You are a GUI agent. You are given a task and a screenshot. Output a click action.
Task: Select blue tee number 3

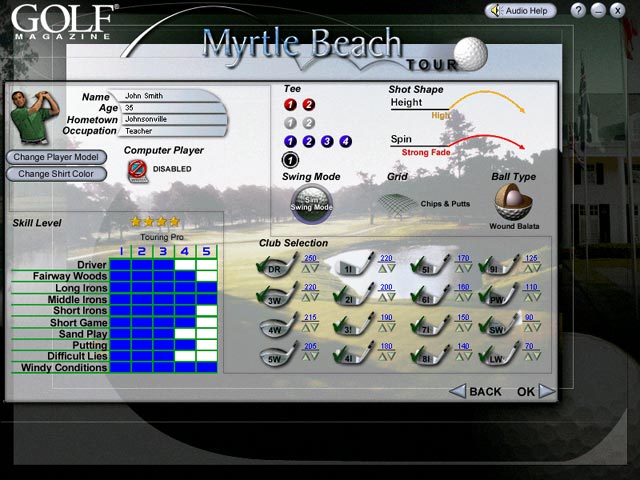[327, 142]
